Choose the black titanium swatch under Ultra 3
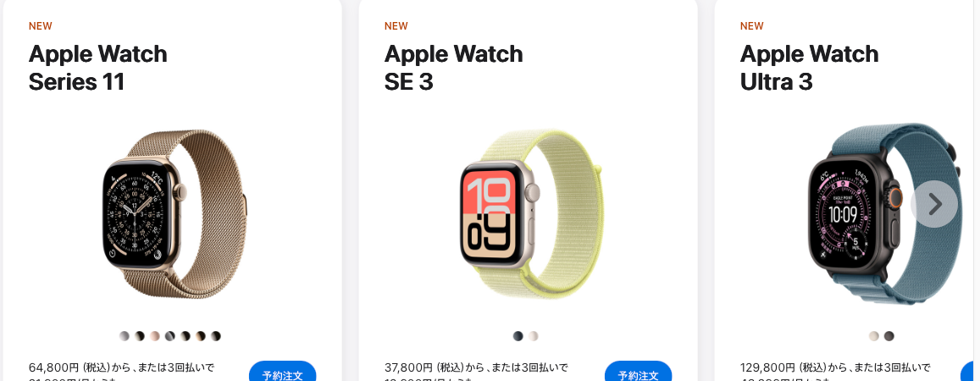The height and width of the screenshot is (381, 980). coord(889,336)
